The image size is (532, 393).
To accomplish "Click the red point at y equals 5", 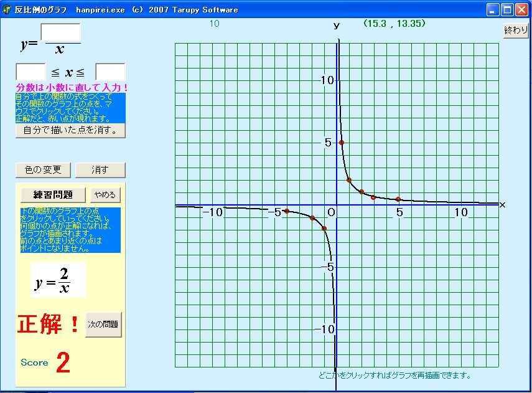I will [342, 143].
